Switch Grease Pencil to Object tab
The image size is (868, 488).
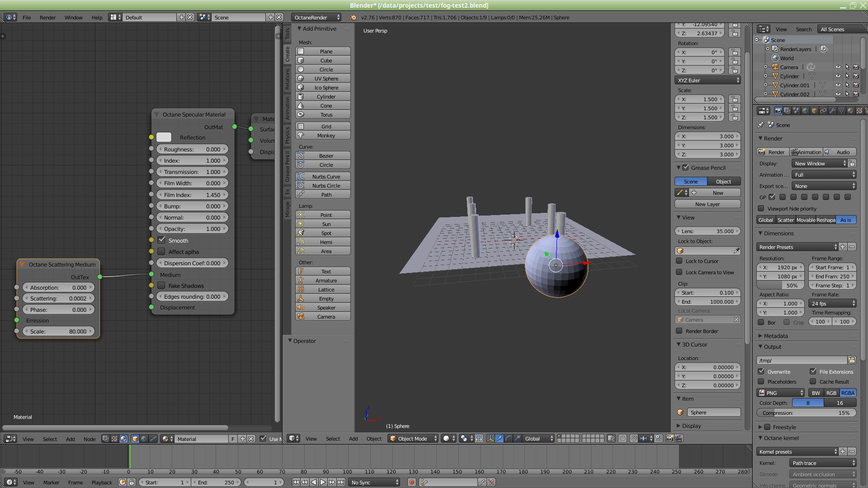(x=723, y=182)
